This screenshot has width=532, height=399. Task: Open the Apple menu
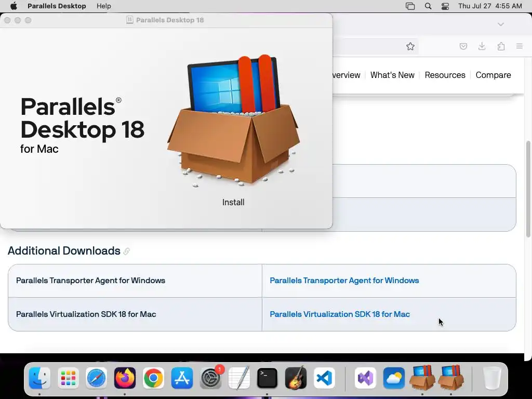pyautogui.click(x=14, y=6)
